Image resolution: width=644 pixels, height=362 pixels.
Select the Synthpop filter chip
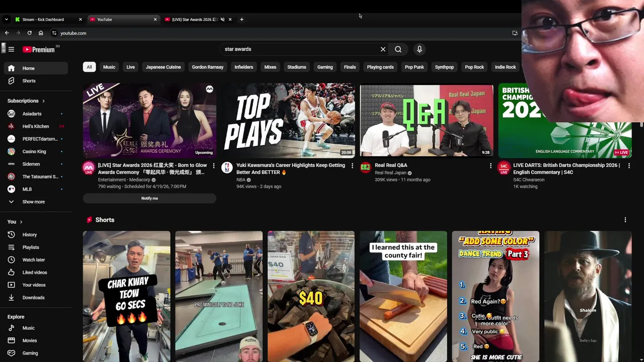click(x=444, y=67)
